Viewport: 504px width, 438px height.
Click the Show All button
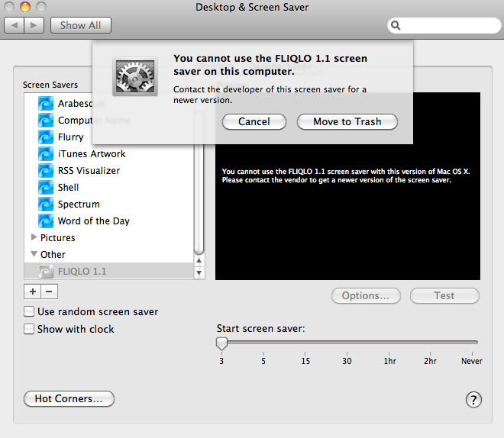(x=81, y=25)
